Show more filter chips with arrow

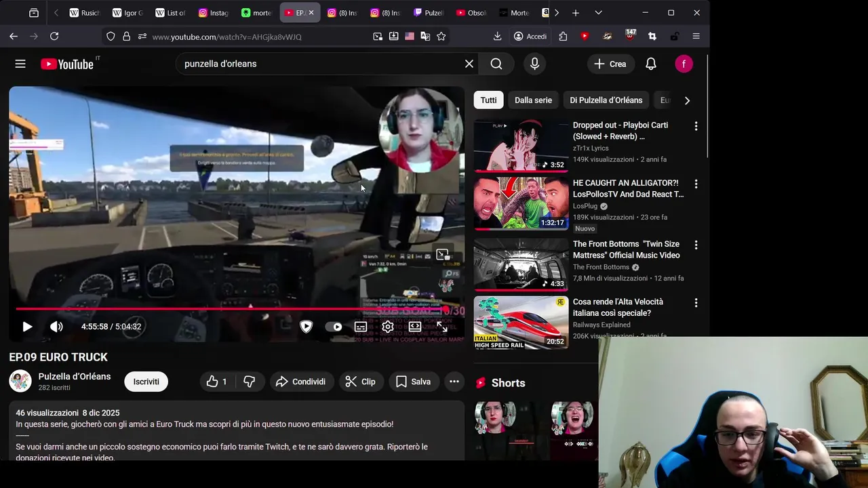coord(687,100)
